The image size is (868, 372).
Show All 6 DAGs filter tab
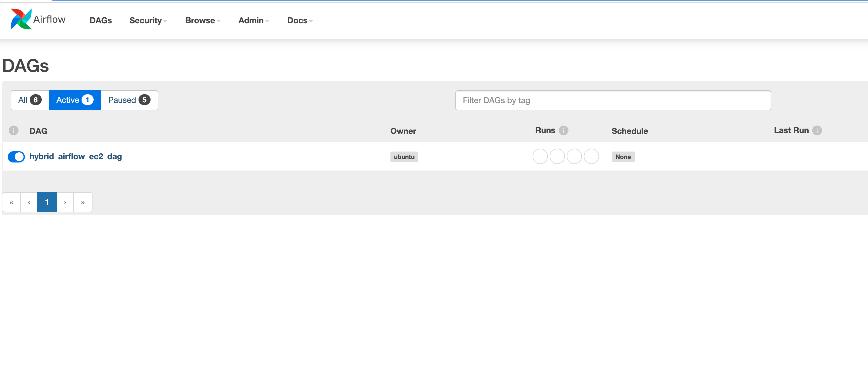30,100
